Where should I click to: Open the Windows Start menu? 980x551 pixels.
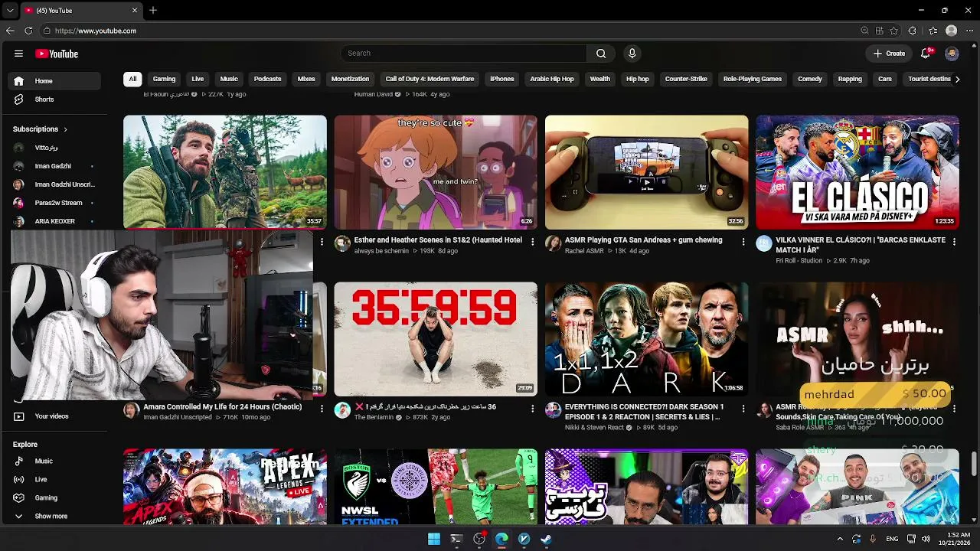434,539
